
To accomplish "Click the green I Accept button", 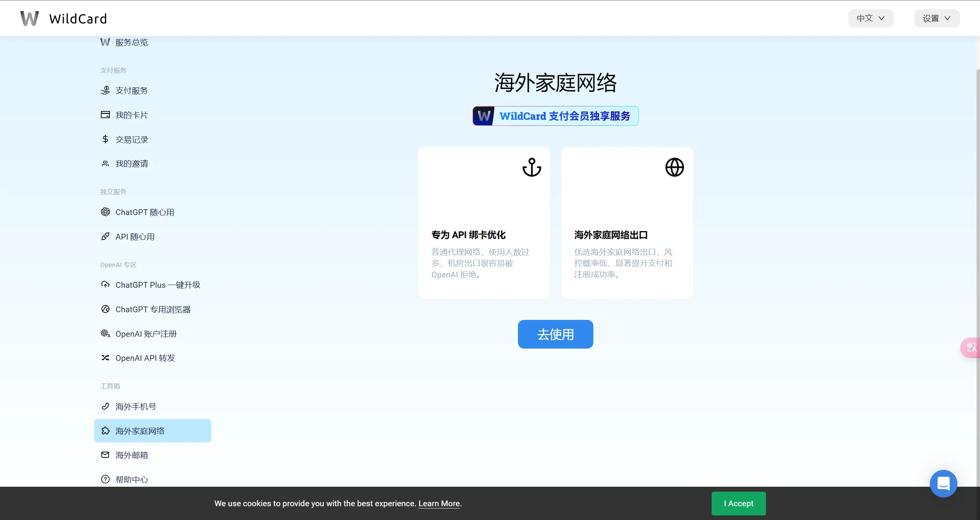I will point(739,504).
